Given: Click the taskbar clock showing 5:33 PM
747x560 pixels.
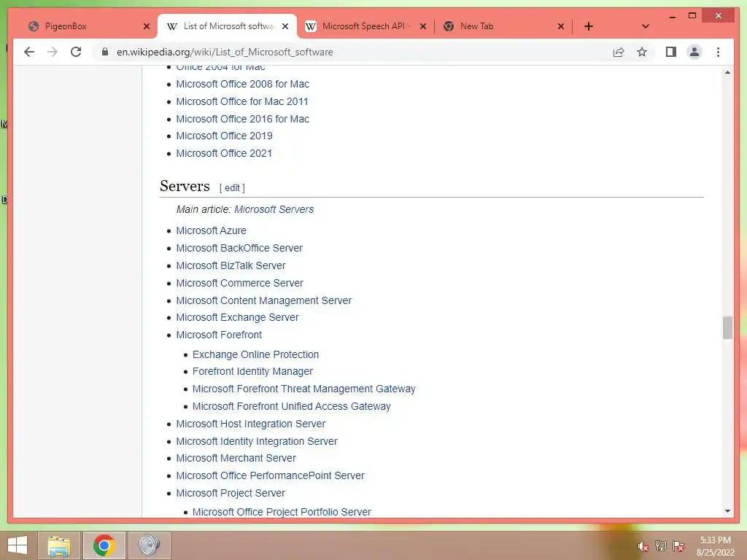Looking at the screenshot, I should coord(715,546).
